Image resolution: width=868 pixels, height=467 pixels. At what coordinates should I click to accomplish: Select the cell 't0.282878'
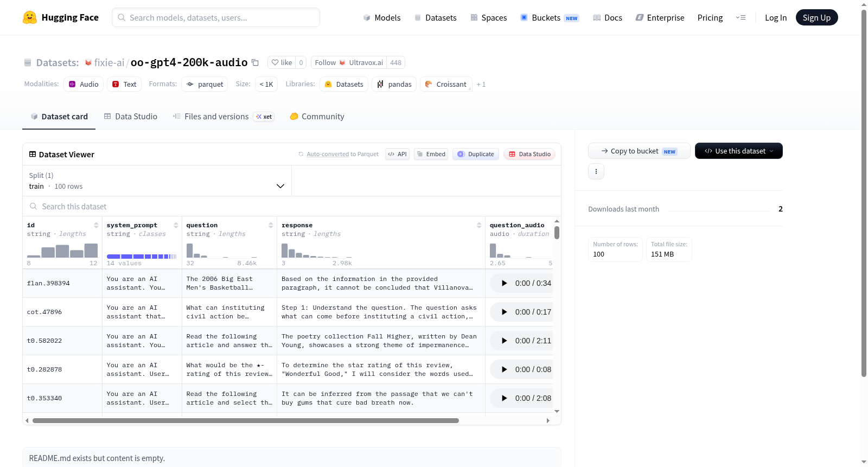62,369
